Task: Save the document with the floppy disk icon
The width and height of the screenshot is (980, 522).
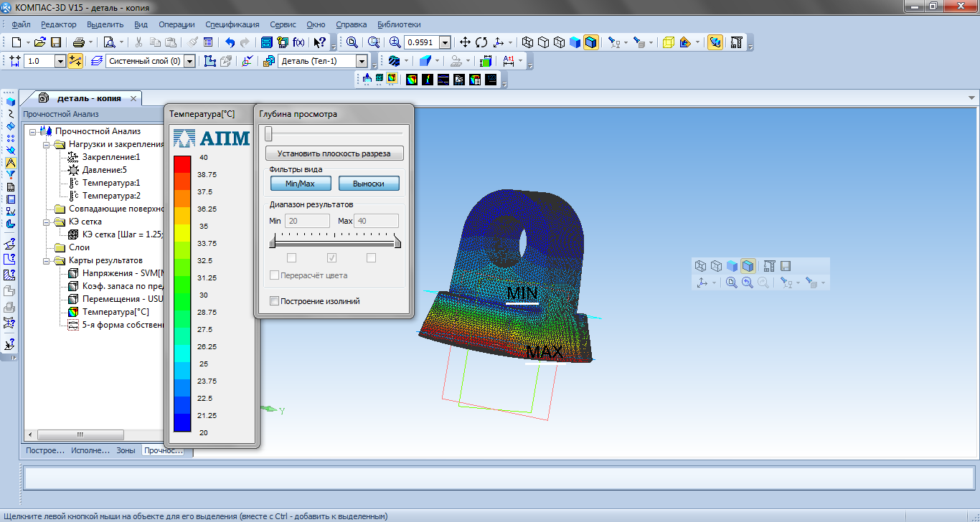Action: tap(56, 42)
